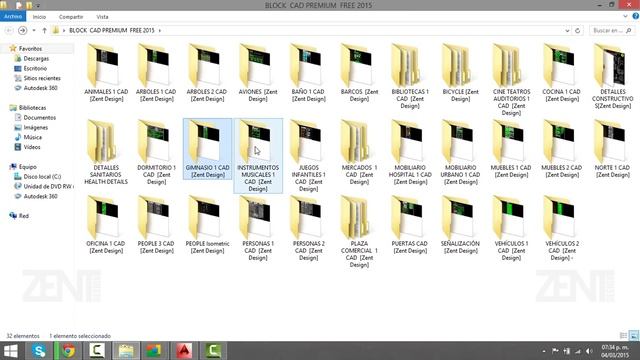Screen dimensions: 640x360
Task: Open MOBILIARIO URBANO 1 CAD folder
Action: click(x=460, y=152)
